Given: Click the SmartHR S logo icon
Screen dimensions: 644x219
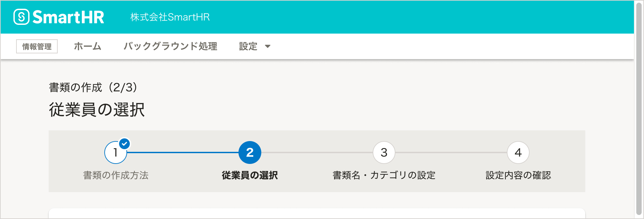Looking at the screenshot, I should pyautogui.click(x=21, y=17).
